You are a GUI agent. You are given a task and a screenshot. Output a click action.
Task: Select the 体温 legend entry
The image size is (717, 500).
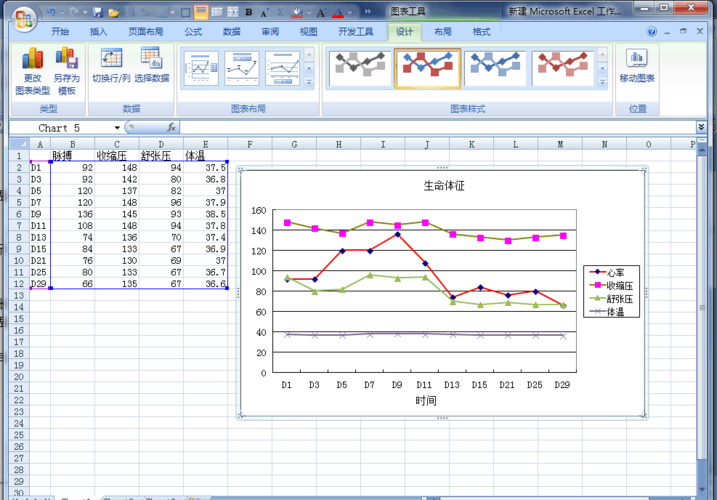tap(606, 312)
